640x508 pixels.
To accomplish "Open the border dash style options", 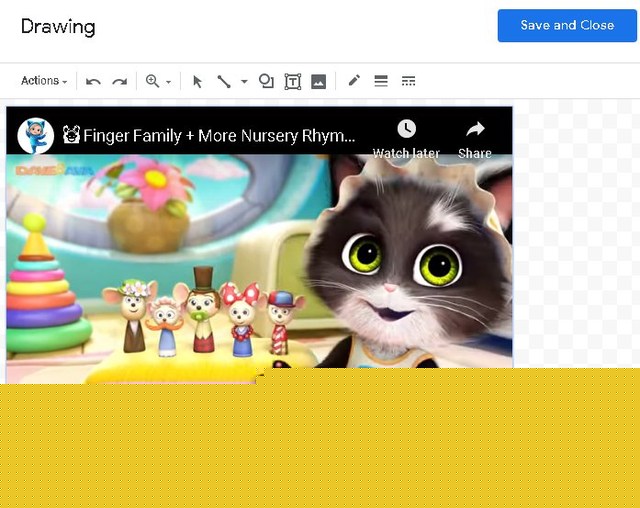I will (408, 81).
